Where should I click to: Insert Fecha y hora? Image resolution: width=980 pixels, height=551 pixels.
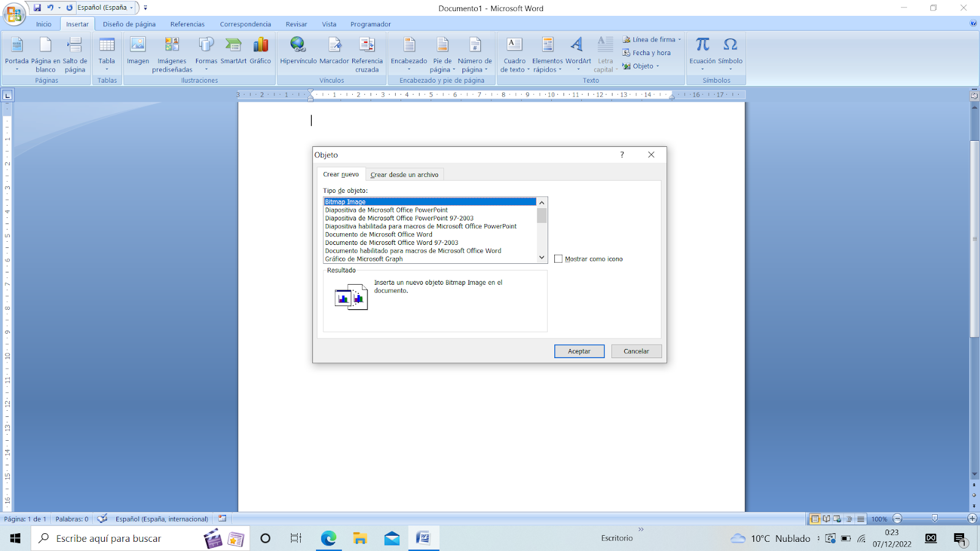click(x=647, y=53)
